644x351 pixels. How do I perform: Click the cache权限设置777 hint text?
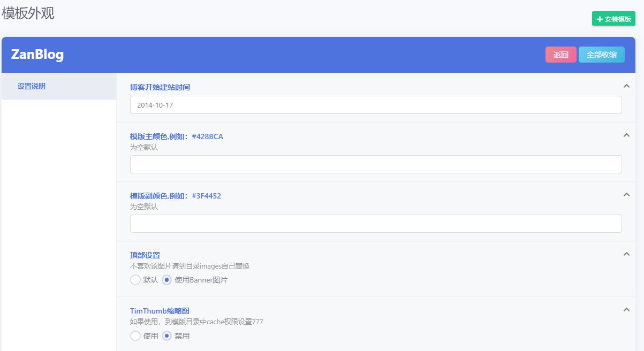click(196, 322)
